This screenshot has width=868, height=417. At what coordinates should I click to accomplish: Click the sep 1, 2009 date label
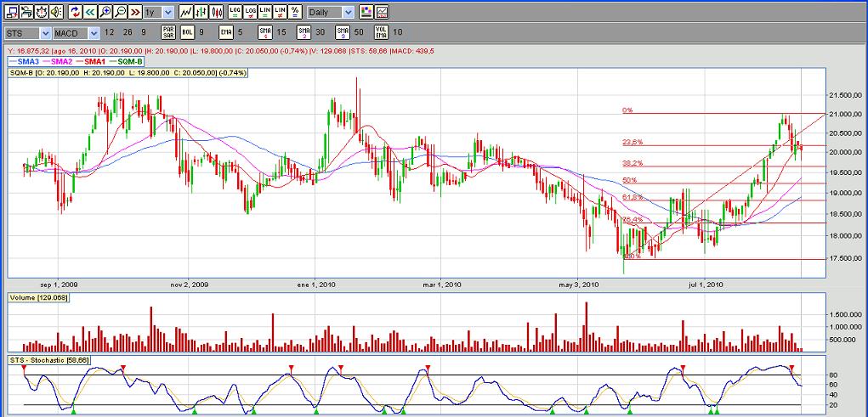59,285
